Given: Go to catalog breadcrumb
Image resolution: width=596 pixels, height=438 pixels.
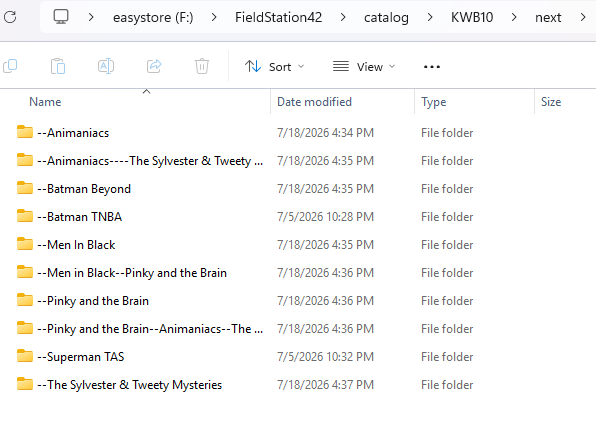Looking at the screenshot, I should pyautogui.click(x=386, y=17).
